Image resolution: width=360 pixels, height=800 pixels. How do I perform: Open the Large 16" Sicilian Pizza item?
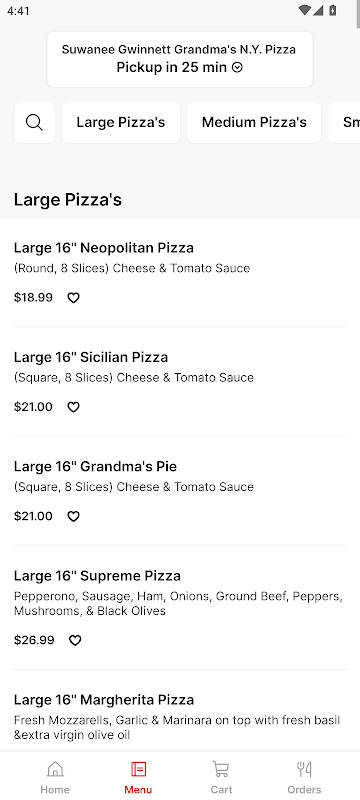pos(180,382)
